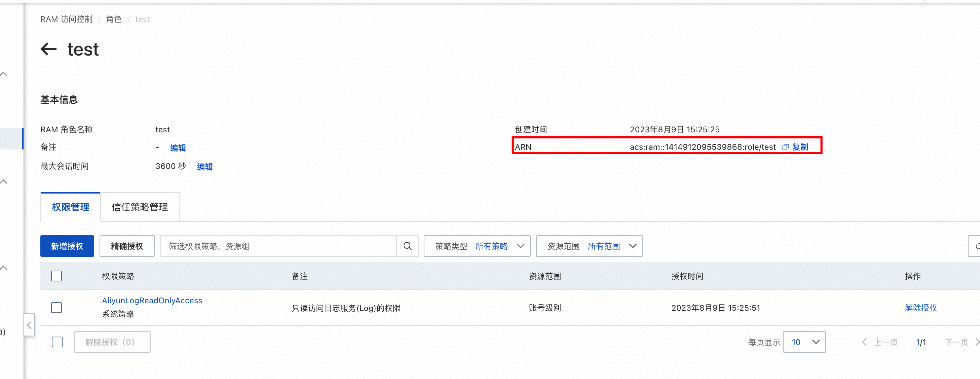Toggle the bottom checkbox beside 解除授权 (0)
This screenshot has width=980, height=379.
point(57,342)
